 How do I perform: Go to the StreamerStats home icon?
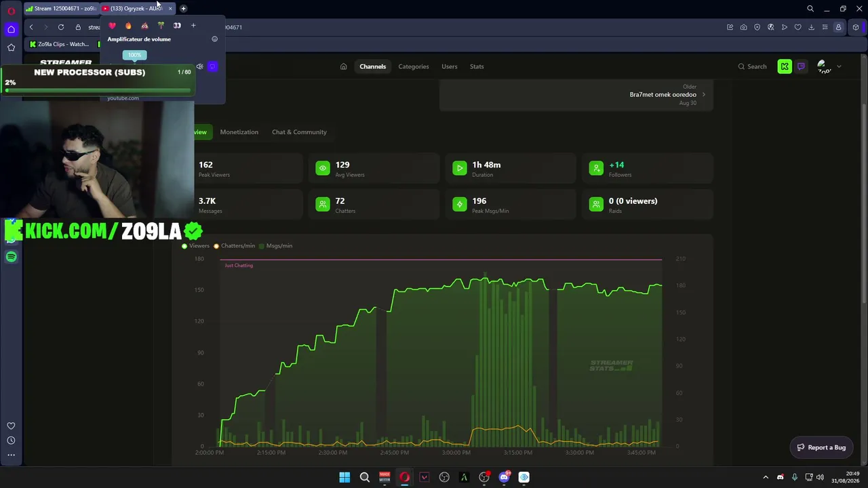coord(343,66)
